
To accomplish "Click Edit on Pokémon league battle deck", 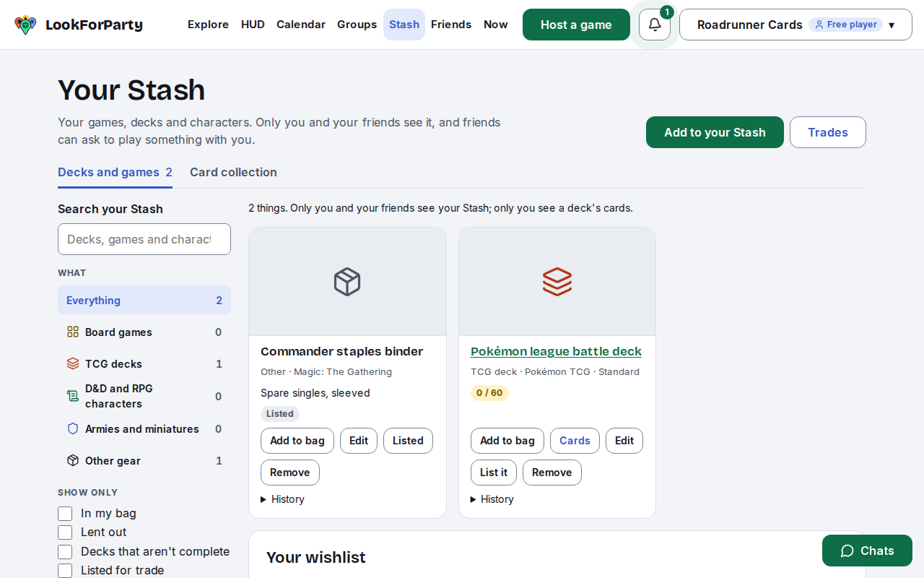I will point(624,441).
